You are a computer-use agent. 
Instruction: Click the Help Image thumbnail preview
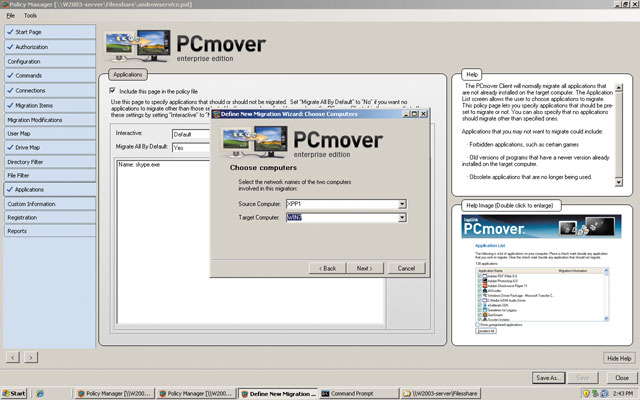tap(542, 274)
